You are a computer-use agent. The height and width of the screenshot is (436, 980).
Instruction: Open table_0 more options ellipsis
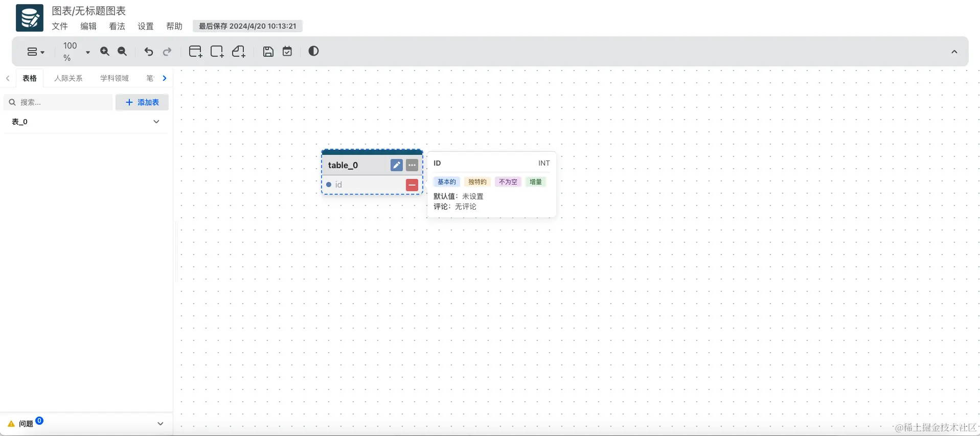click(412, 165)
